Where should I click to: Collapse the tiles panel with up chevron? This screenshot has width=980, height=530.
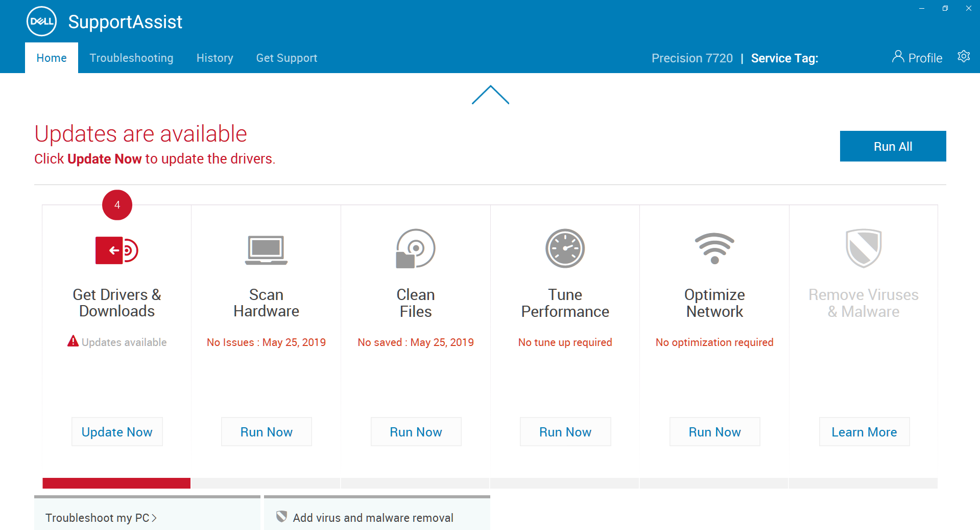[x=490, y=95]
